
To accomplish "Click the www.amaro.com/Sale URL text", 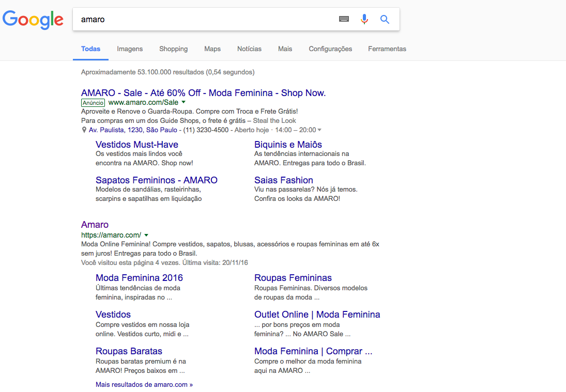I will click(143, 102).
